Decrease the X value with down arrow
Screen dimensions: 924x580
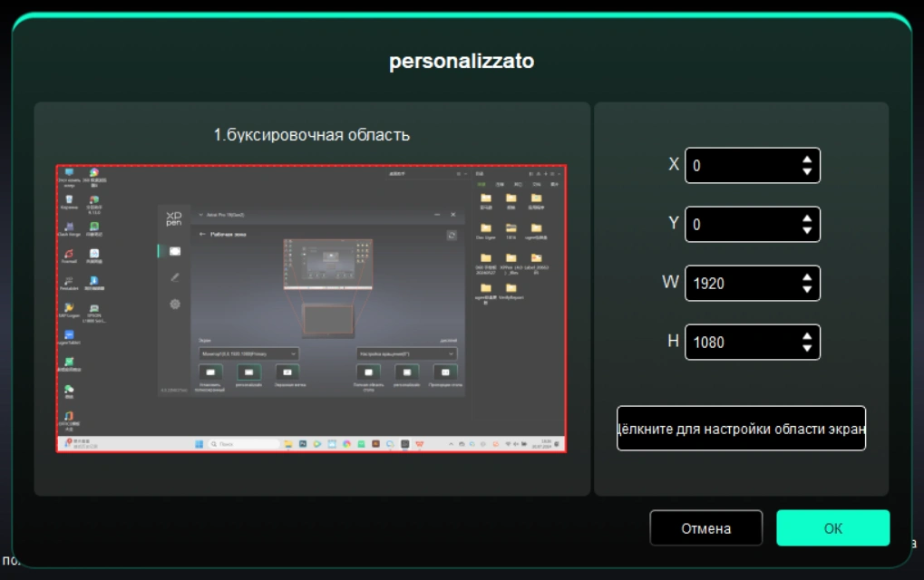[806, 171]
